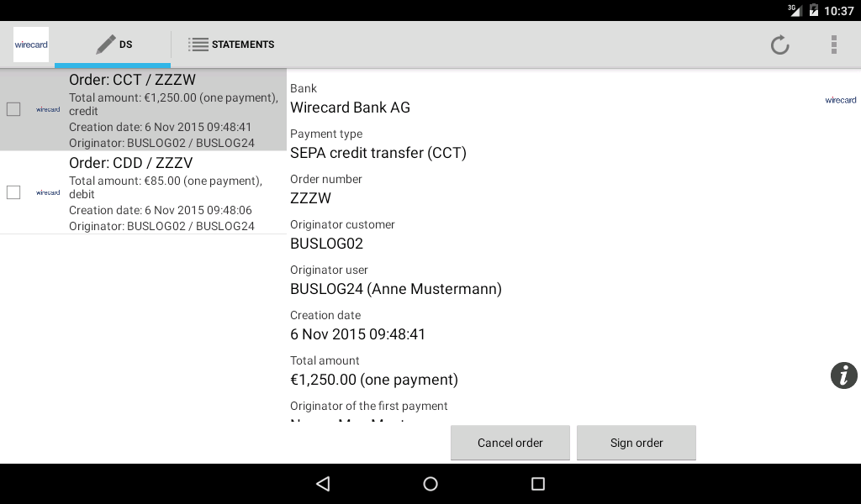Image resolution: width=861 pixels, height=504 pixels.
Task: Open the DS tab with pencil icon
Action: (113, 45)
